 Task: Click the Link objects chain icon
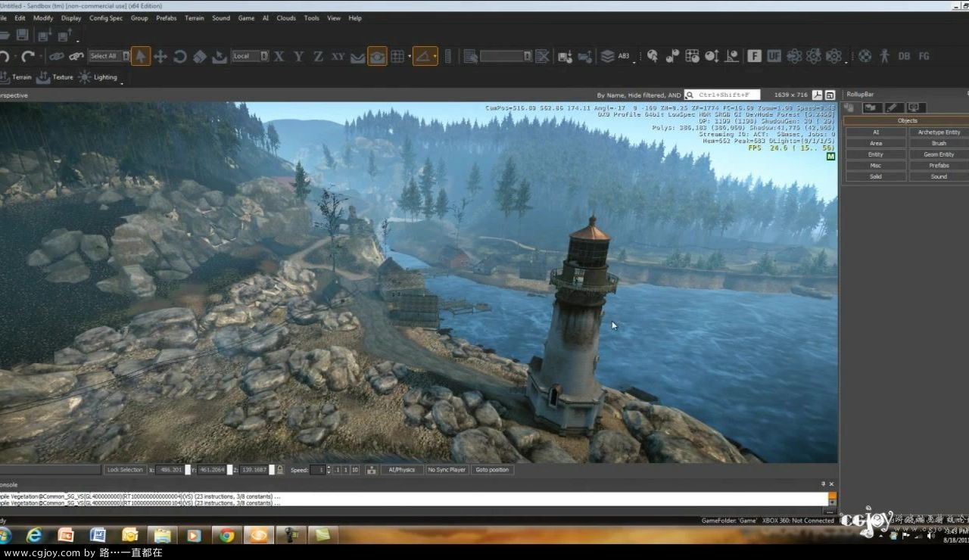[x=57, y=56]
